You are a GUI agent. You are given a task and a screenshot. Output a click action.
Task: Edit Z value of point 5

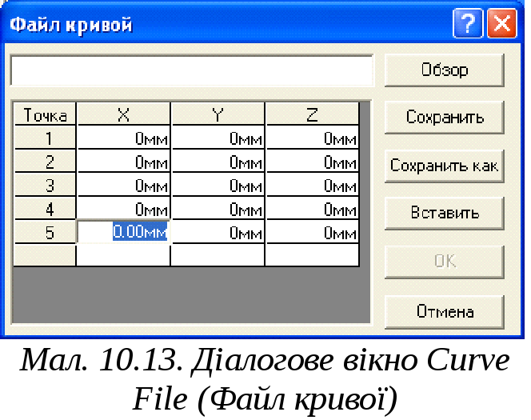[312, 232]
